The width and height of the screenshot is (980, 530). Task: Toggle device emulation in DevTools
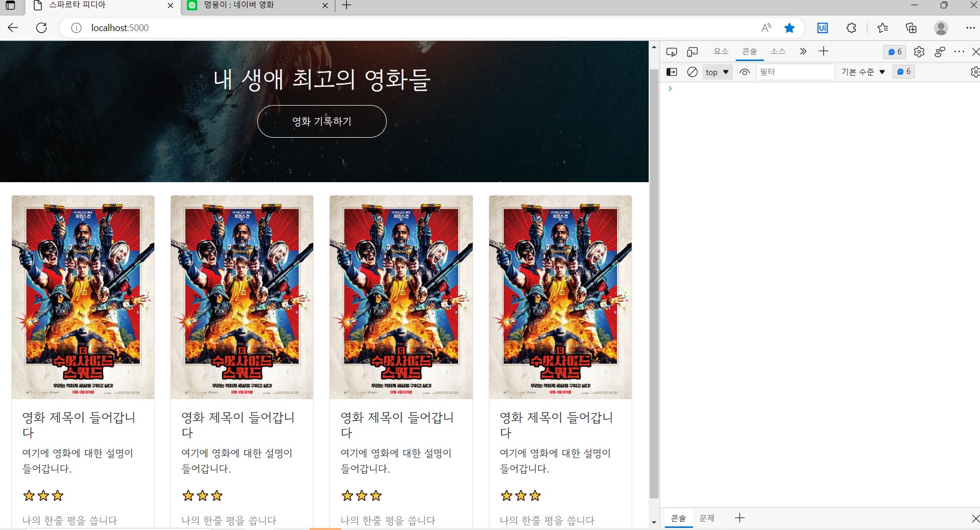coord(692,52)
